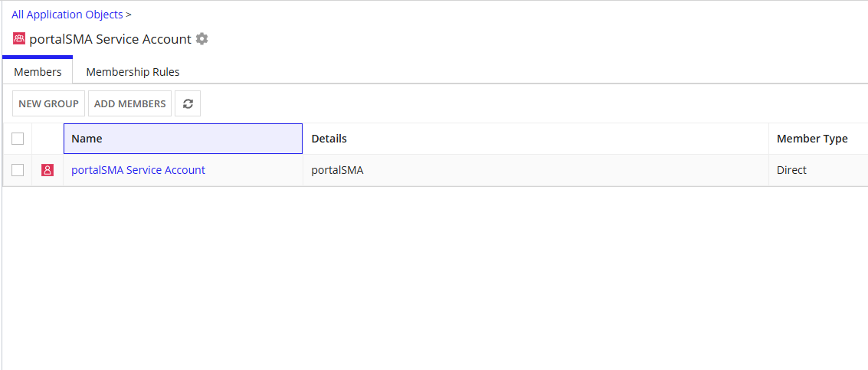The width and height of the screenshot is (868, 370).
Task: Sort by the Name column header
Action: pyautogui.click(x=183, y=139)
